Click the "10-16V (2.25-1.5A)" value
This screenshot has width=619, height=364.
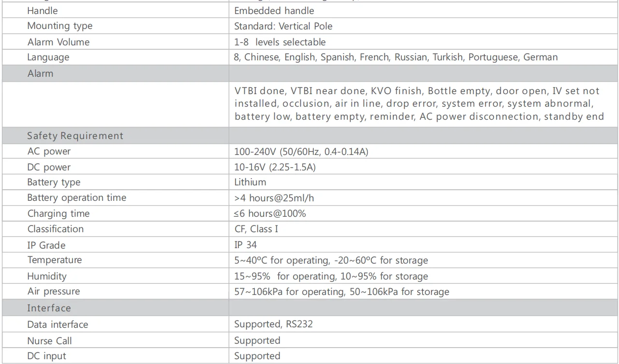click(x=275, y=167)
